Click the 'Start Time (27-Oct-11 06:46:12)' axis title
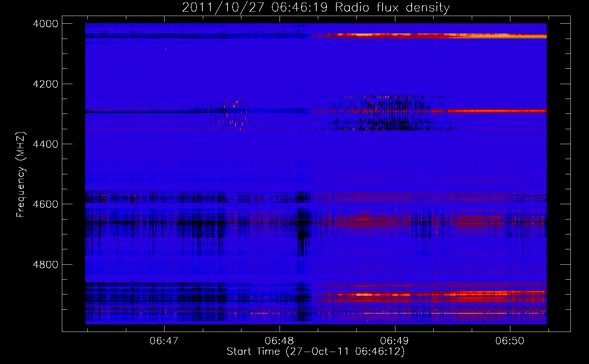The height and width of the screenshot is (364, 589). click(x=316, y=352)
